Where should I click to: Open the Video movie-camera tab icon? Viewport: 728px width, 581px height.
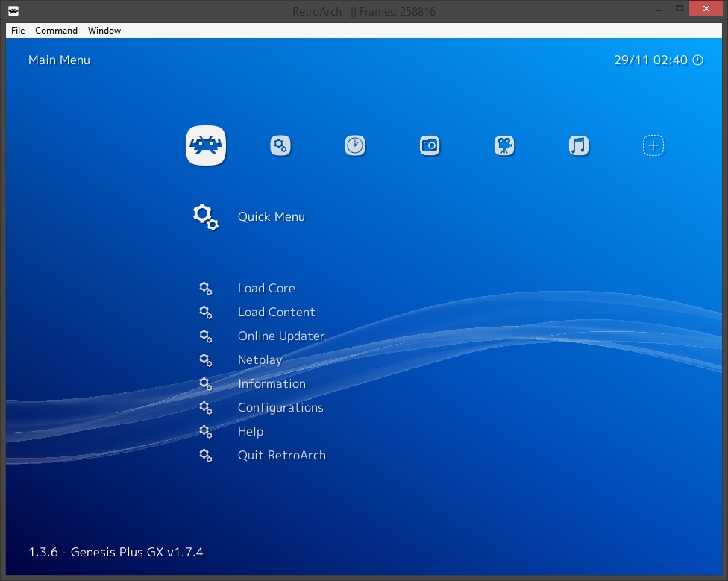(x=504, y=145)
